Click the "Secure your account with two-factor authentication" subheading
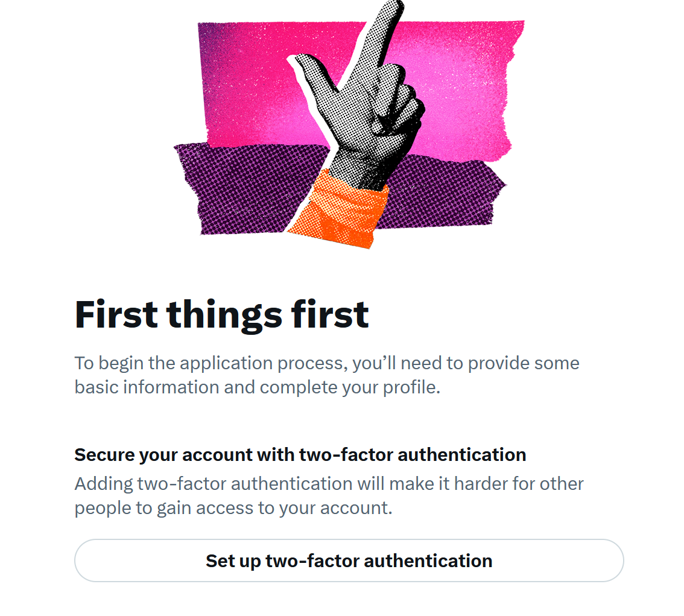Screen dimensions: 684x616 point(300,455)
